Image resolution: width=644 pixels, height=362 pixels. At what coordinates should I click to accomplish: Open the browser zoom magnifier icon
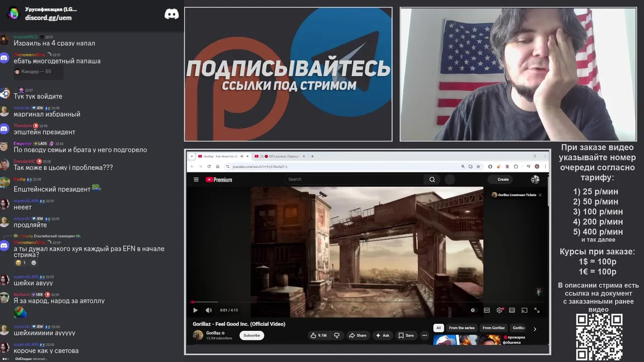[x=463, y=166]
